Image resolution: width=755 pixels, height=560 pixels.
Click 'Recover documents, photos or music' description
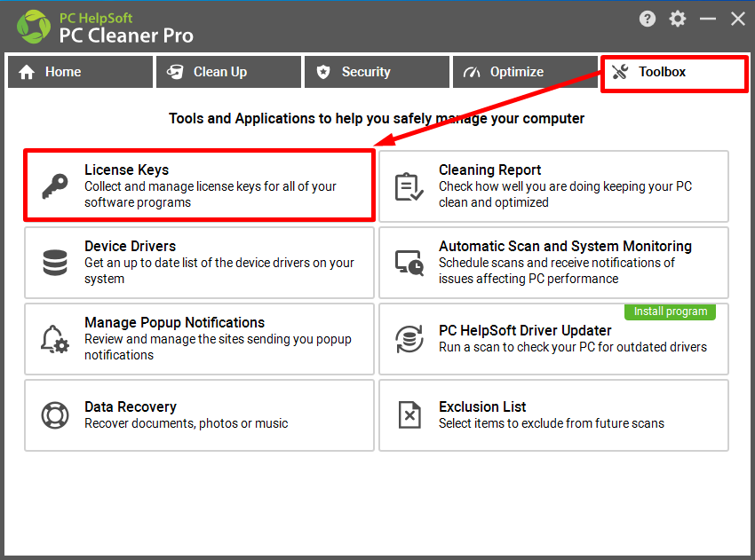(x=187, y=423)
